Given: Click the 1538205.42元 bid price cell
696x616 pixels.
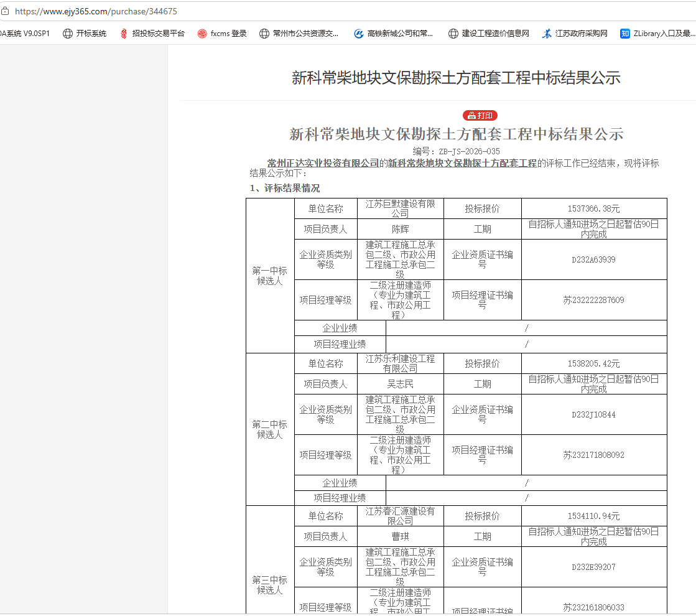Looking at the screenshot, I should tap(594, 363).
